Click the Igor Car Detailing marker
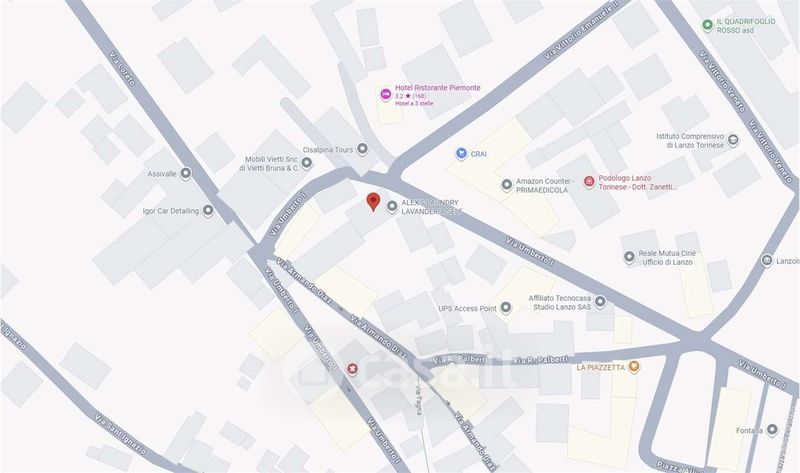The width and height of the screenshot is (800, 473). [x=208, y=210]
